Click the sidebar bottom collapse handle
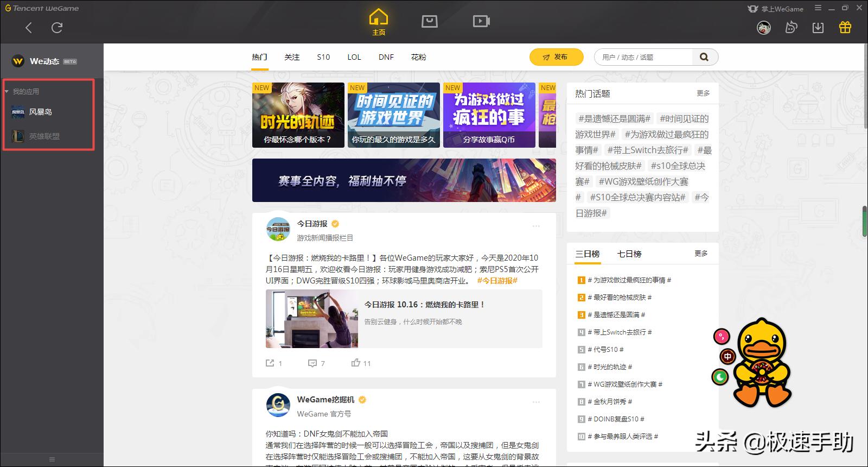This screenshot has height=467, width=868. [52, 459]
